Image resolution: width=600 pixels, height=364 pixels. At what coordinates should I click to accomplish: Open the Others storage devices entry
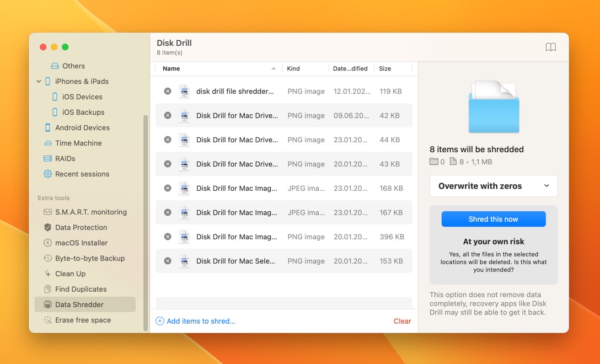pyautogui.click(x=68, y=66)
